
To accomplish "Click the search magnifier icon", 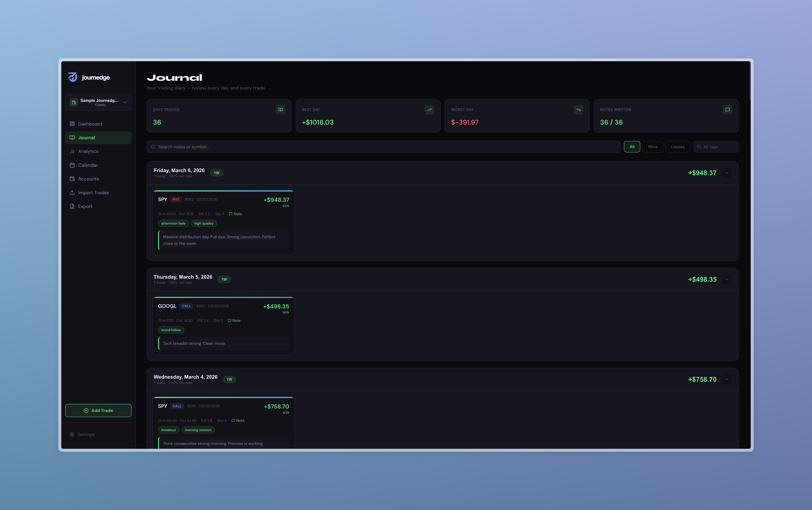I will pos(153,147).
